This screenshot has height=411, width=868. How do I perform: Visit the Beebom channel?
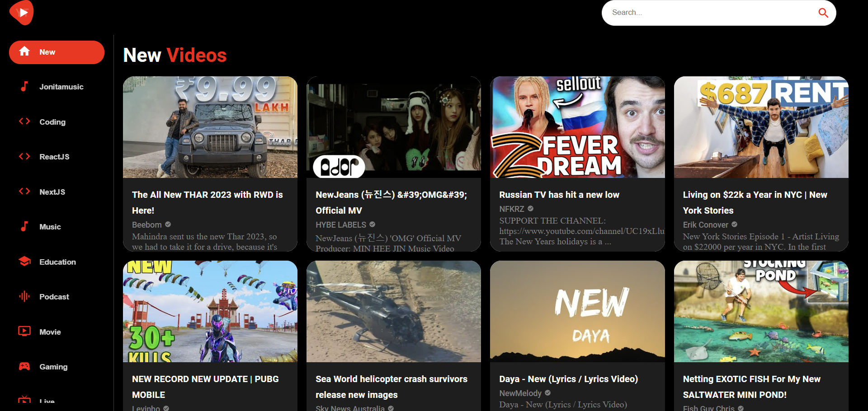click(147, 224)
